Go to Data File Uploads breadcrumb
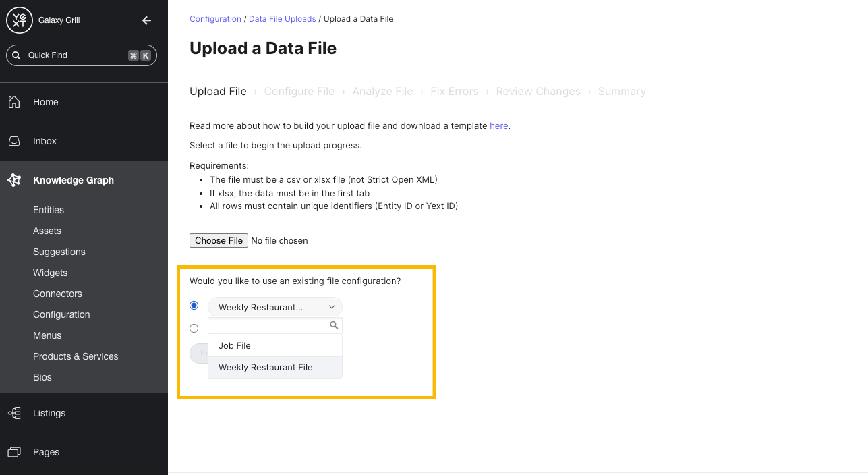Image resolution: width=868 pixels, height=475 pixels. click(x=283, y=19)
